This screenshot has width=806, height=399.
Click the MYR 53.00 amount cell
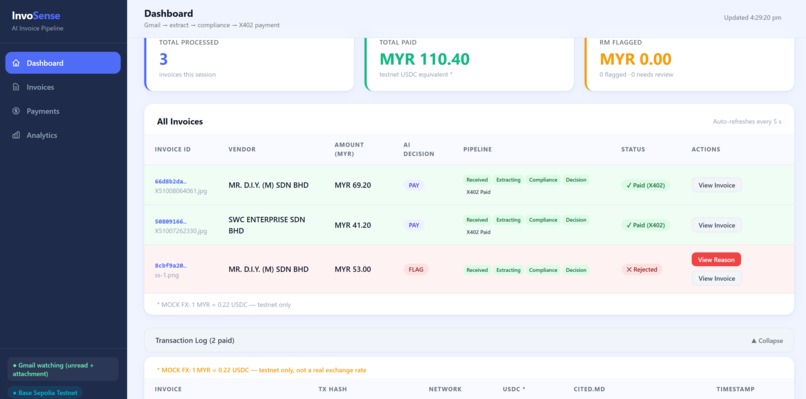353,269
